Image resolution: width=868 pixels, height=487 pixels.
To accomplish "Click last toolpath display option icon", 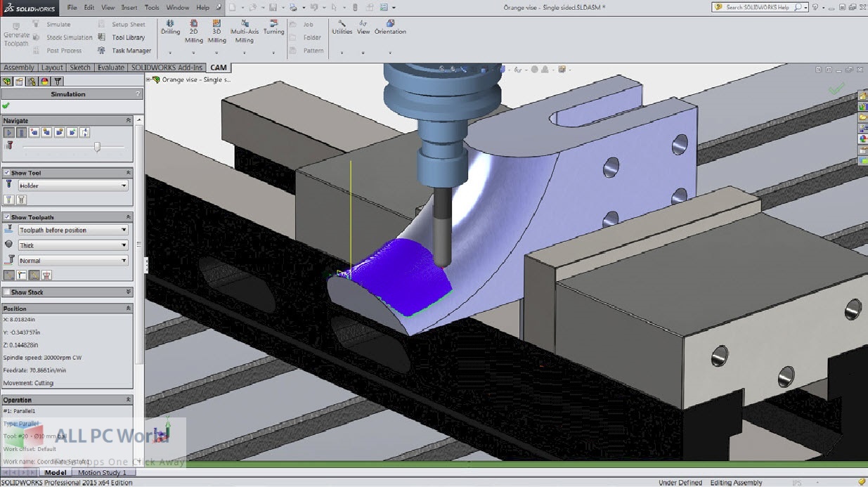I will coord(47,275).
